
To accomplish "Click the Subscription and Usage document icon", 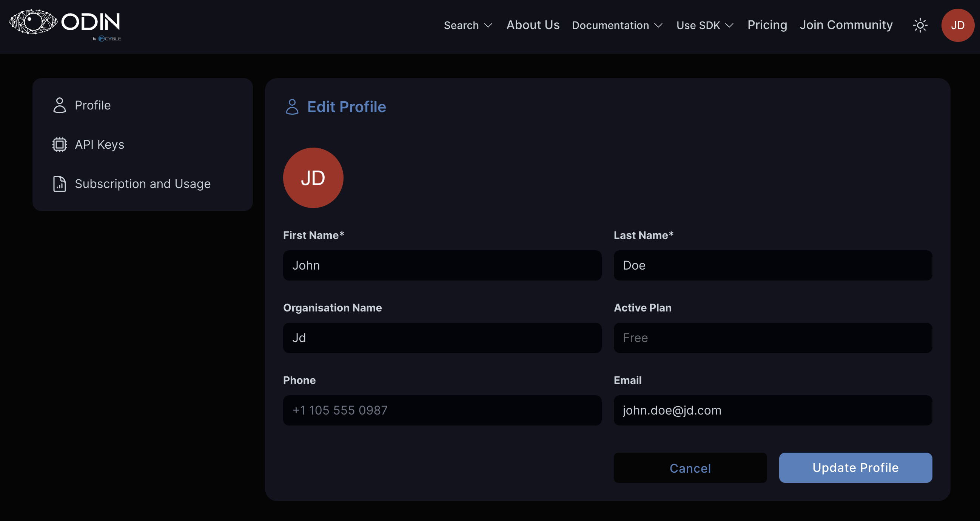I will [59, 184].
